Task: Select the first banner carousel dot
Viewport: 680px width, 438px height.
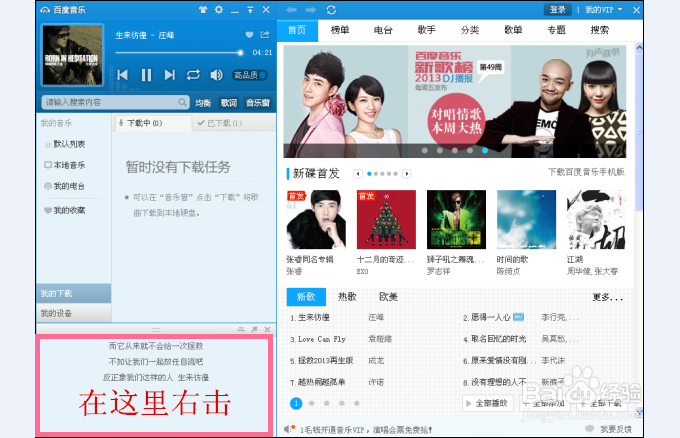Action: click(x=425, y=150)
